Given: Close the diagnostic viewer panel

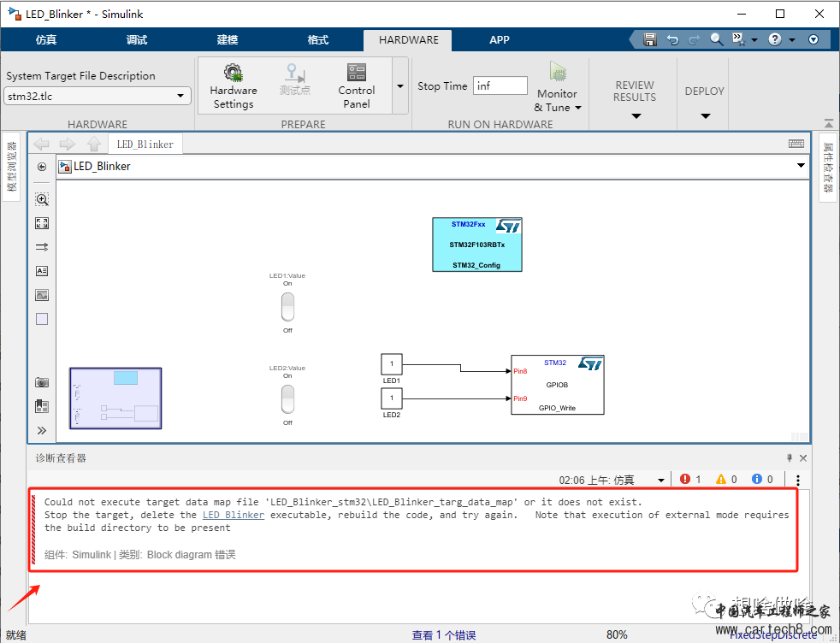Looking at the screenshot, I should [803, 457].
